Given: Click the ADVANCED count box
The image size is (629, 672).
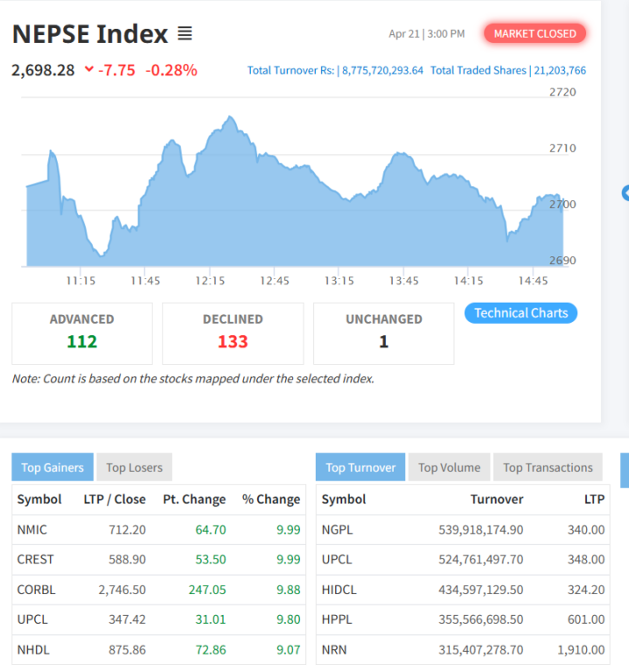Looking at the screenshot, I should (82, 332).
